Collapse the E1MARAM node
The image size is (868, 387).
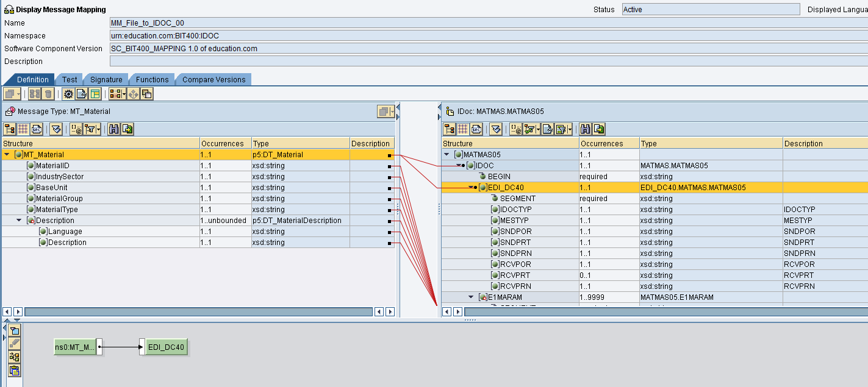click(471, 297)
